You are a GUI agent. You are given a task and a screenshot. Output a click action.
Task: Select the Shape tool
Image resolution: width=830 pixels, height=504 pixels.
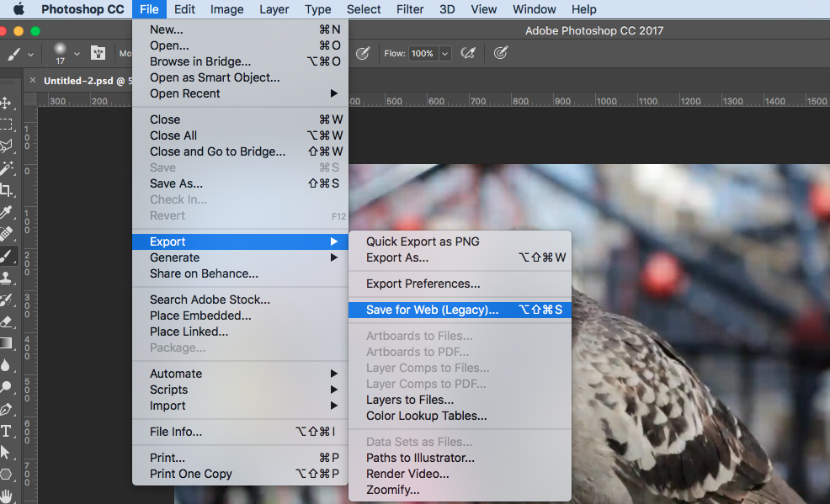click(x=7, y=475)
